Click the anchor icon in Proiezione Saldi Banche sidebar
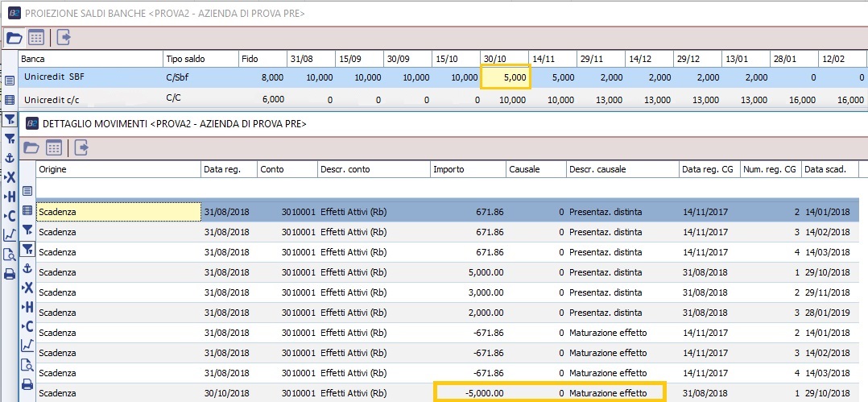Image resolution: width=868 pixels, height=402 pixels. click(x=10, y=158)
